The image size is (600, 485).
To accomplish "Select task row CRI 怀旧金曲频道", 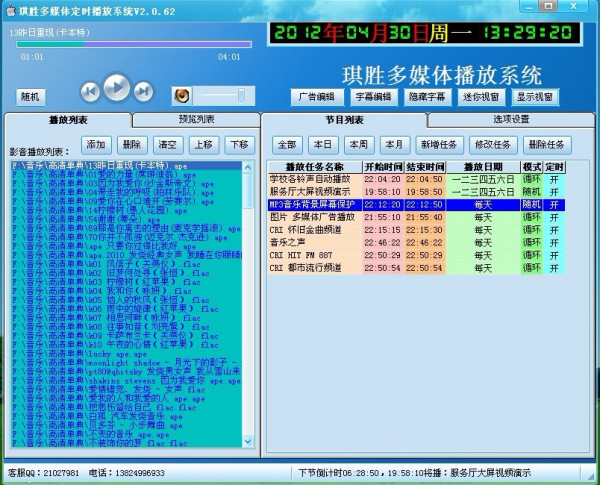I will click(417, 230).
